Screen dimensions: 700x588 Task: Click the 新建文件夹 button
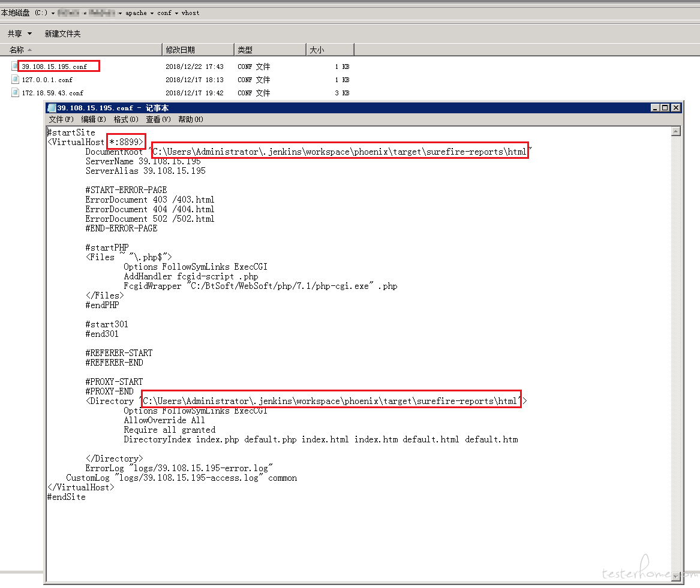coord(62,34)
